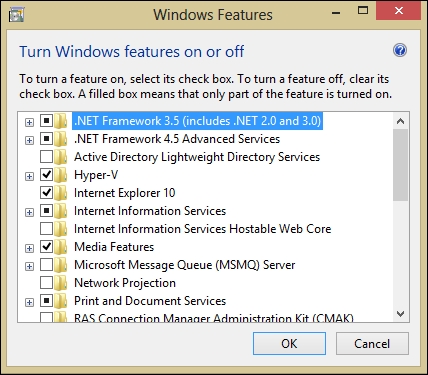Screen dimensions: 428x375
Task: Click the Windows Features title bar icon
Action: pyautogui.click(x=17, y=15)
